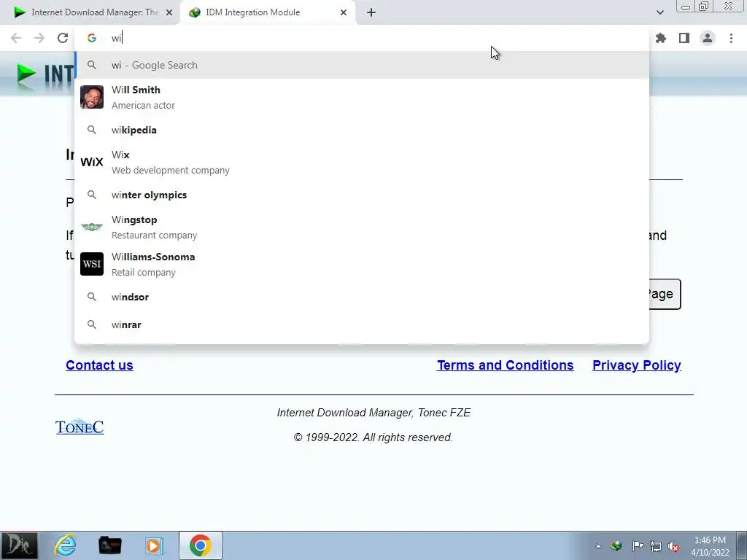Click the Wix logo icon
This screenshot has height=560, width=747.
[x=92, y=162]
